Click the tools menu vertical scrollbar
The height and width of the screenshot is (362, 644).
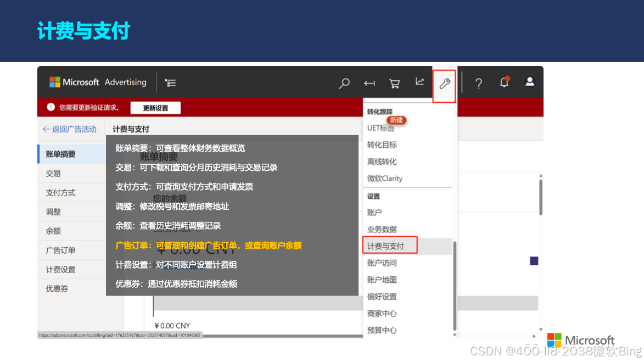pos(455,286)
